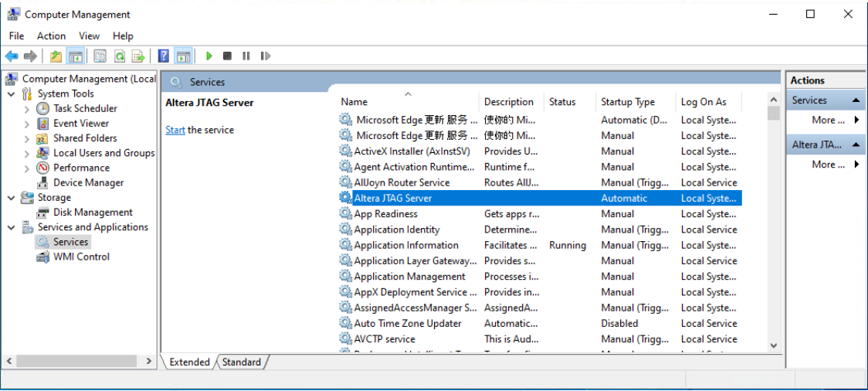Select the Altera JTAG Server row
Viewport: 868px width, 391px height.
540,199
